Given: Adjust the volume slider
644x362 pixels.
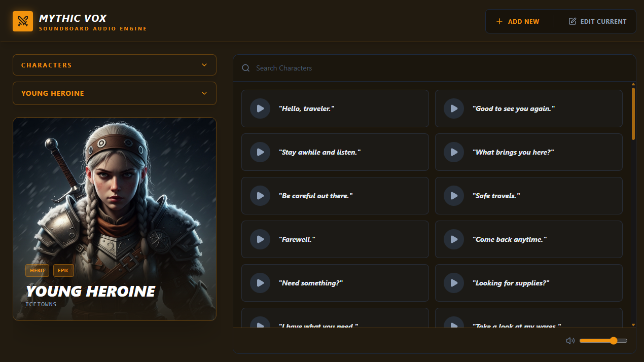Looking at the screenshot, I should tap(603, 341).
